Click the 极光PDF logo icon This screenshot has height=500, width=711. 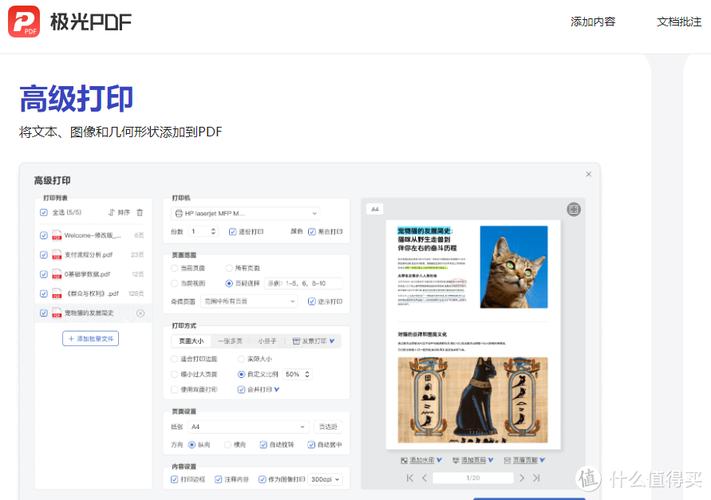coord(24,21)
